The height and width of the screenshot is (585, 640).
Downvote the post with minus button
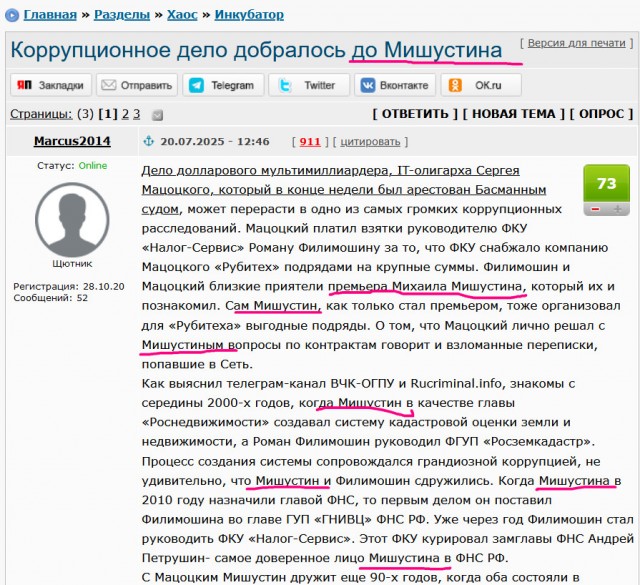pyautogui.click(x=596, y=209)
